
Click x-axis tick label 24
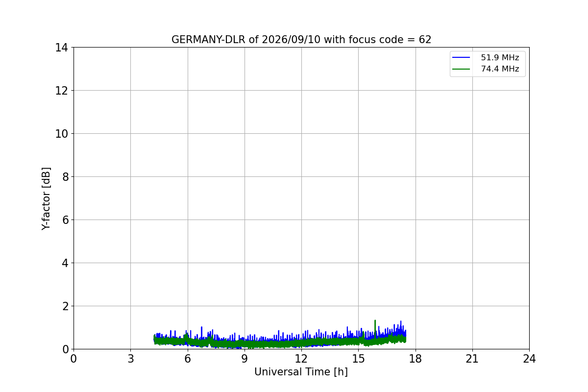pyautogui.click(x=529, y=359)
